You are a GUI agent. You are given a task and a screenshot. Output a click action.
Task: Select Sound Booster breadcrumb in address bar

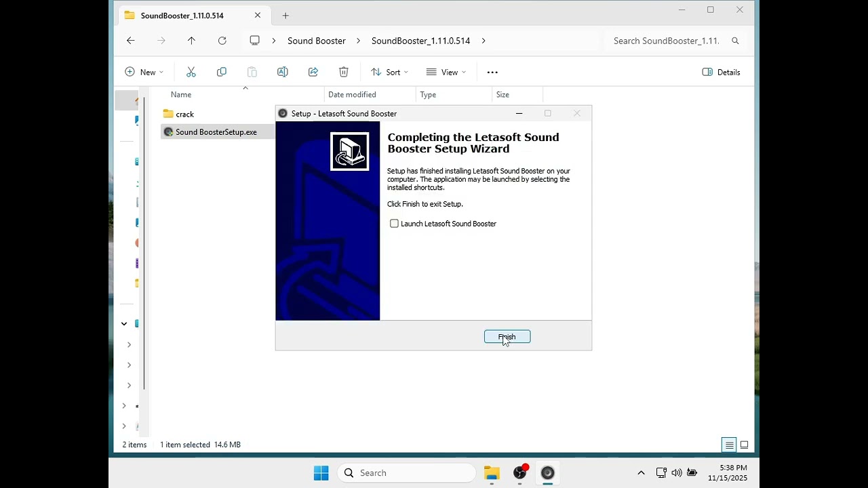tap(317, 41)
